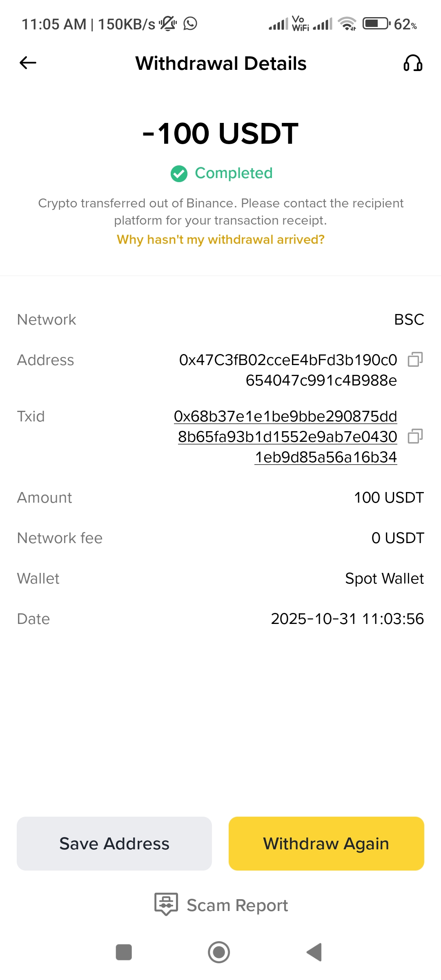
Task: Tap the Scam Report label
Action: pos(237,905)
